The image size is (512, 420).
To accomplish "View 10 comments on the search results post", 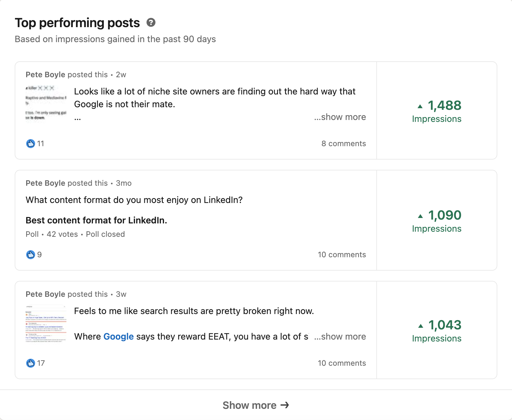I will [x=342, y=363].
